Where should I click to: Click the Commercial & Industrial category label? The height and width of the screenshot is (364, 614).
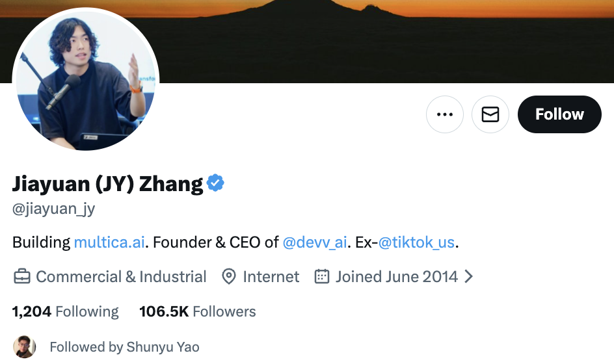click(121, 277)
